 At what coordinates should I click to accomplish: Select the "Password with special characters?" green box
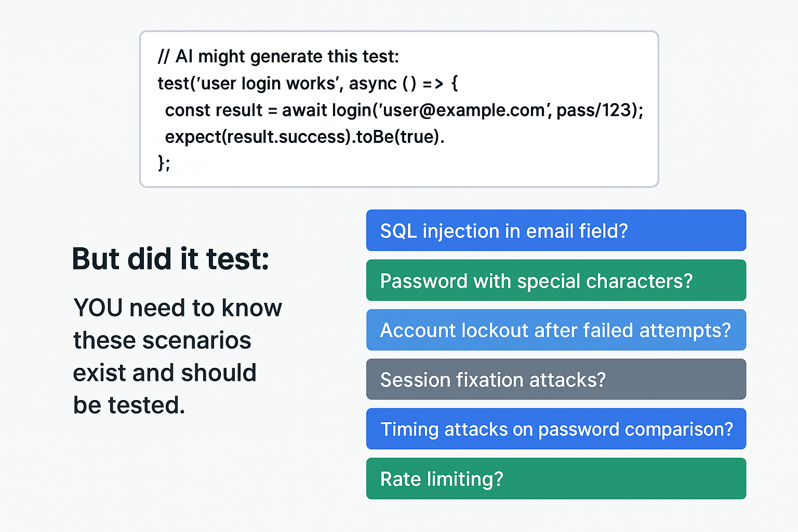[556, 281]
